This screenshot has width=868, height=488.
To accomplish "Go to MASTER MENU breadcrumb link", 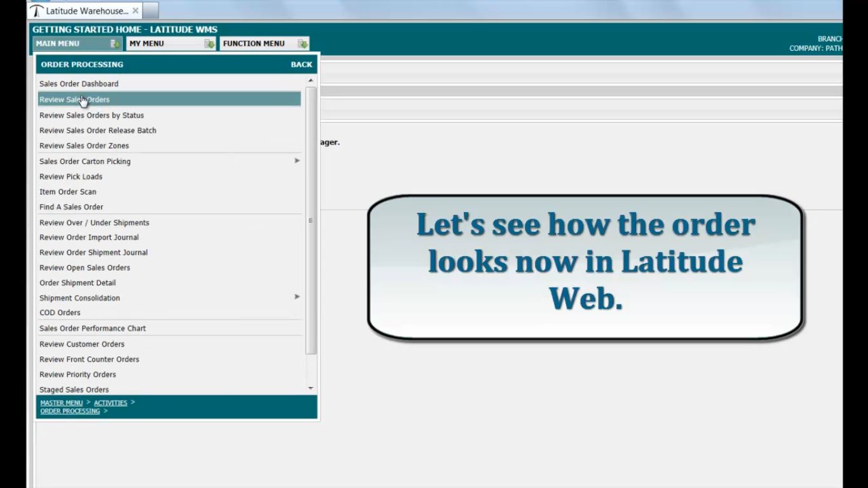I will coord(62,403).
